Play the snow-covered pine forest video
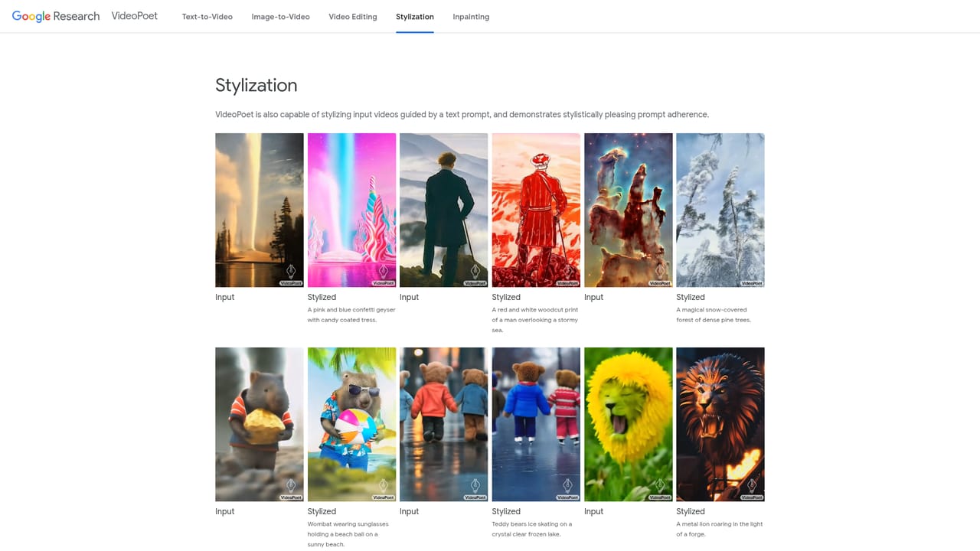This screenshot has height=551, width=980. pyautogui.click(x=720, y=210)
